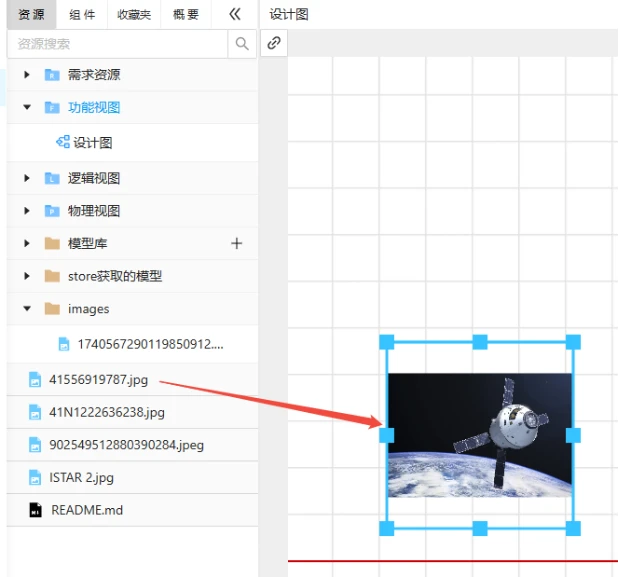This screenshot has width=619, height=577.
Task: Collapse the side panel with double-chevron icon
Action: point(235,15)
